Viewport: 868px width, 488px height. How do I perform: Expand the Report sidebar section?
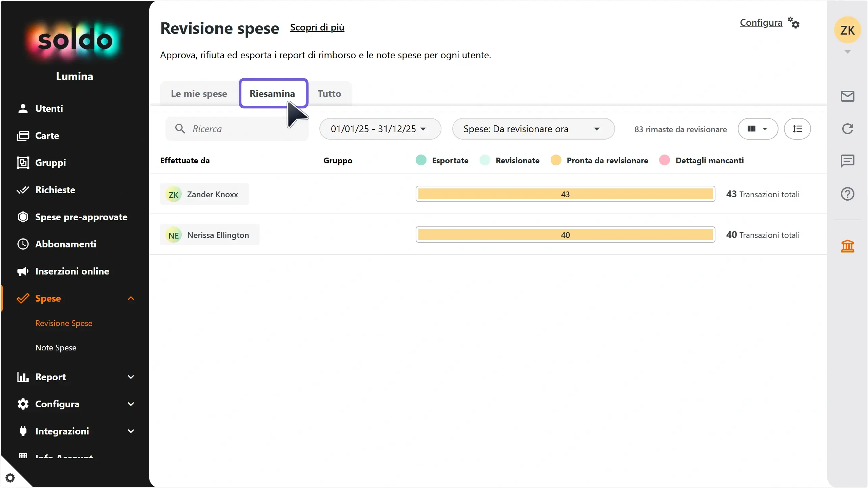[x=131, y=377]
